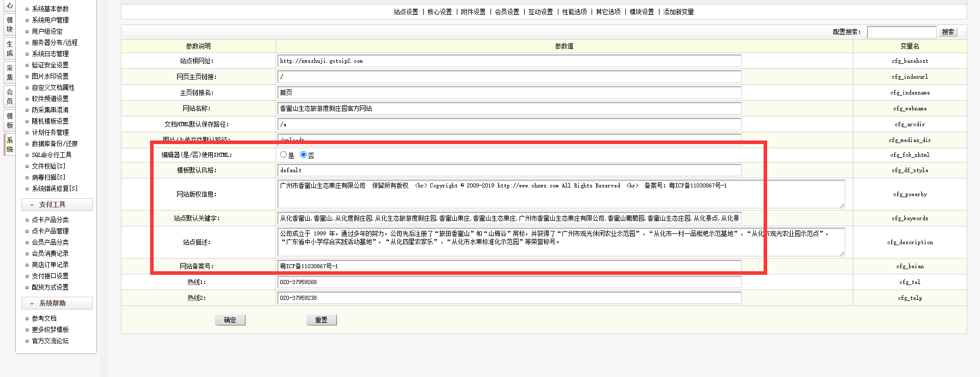
Task: Click the 搜索 button
Action: tap(948, 32)
